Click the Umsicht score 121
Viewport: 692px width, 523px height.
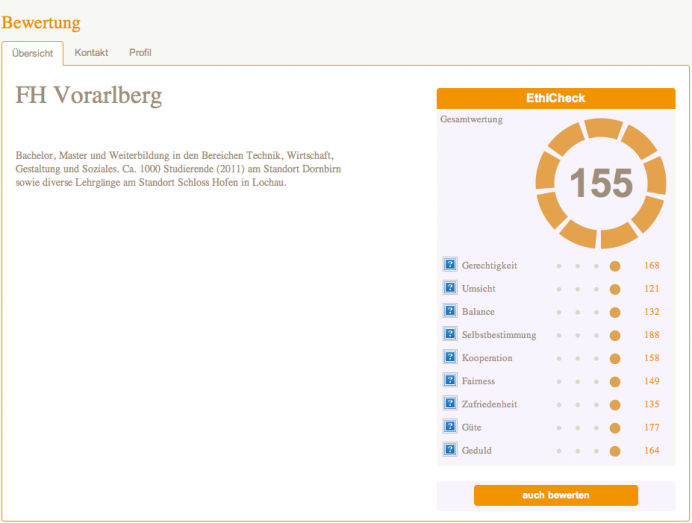(651, 289)
